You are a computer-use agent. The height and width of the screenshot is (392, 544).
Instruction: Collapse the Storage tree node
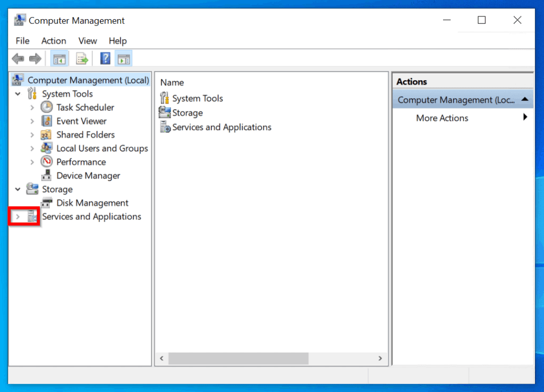tap(18, 189)
